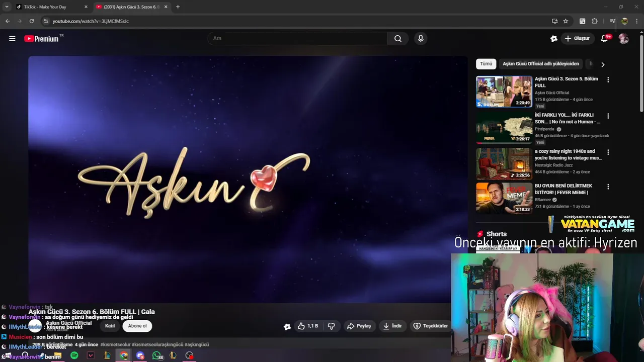
Task: Select the Tümü filter chip
Action: 486,64
